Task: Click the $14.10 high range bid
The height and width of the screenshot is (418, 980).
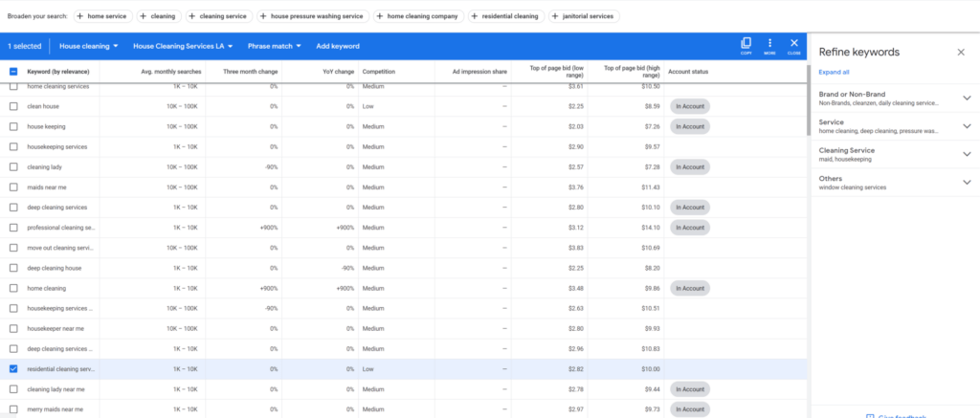Action: coord(650,228)
